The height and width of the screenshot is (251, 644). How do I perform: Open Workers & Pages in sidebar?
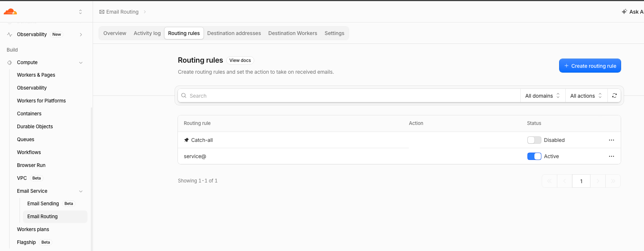36,75
